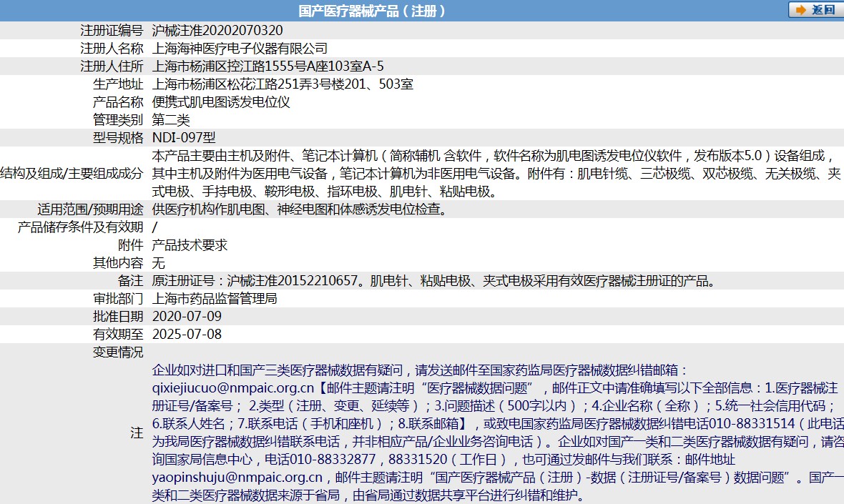This screenshot has width=844, height=504.
Task: Click the 注册人住所 label
Action: coord(112,66)
